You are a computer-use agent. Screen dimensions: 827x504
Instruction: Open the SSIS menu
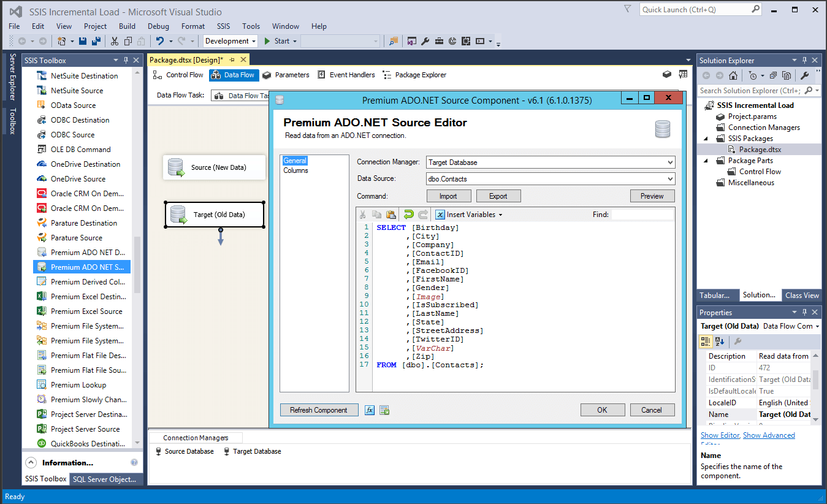coord(224,26)
